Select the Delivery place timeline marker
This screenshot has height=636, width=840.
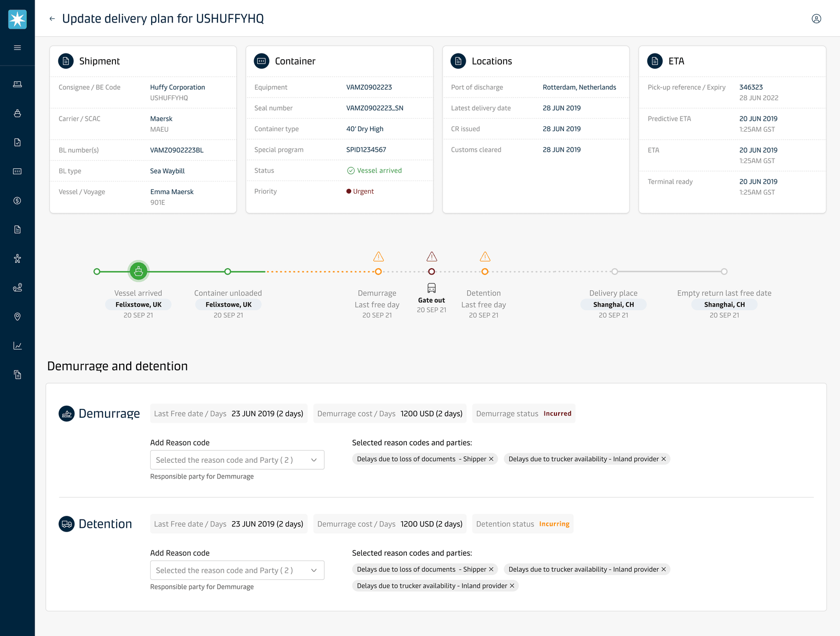point(614,271)
